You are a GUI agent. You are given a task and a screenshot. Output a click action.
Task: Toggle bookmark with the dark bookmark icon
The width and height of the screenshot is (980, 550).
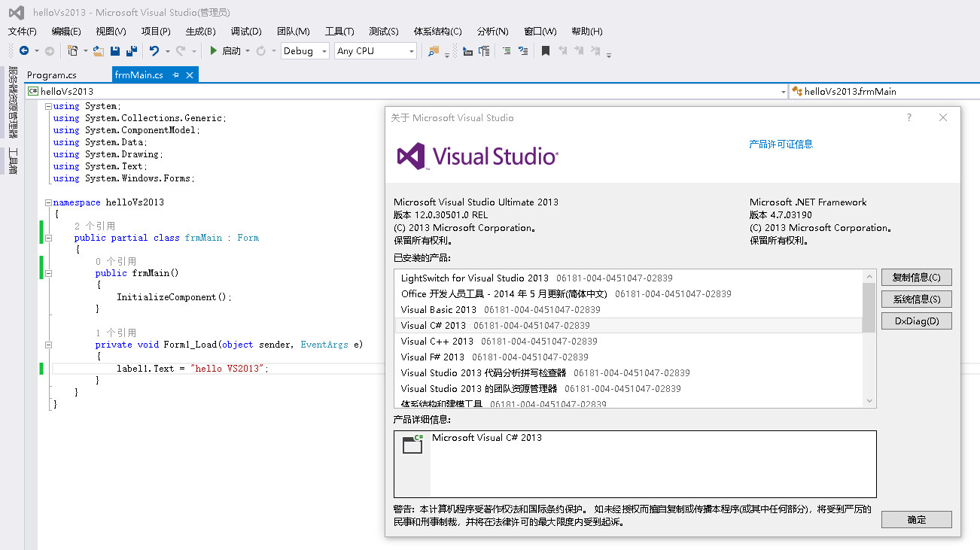pos(546,51)
